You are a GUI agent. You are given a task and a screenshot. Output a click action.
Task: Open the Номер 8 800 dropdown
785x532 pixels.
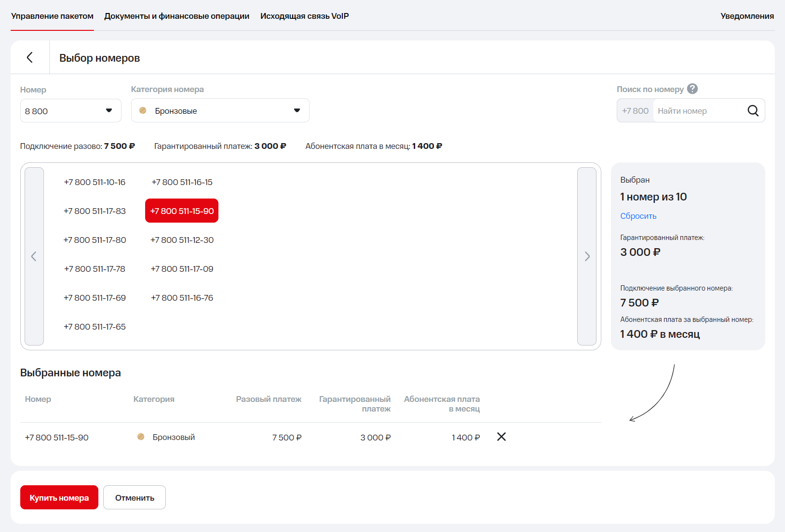[x=70, y=111]
